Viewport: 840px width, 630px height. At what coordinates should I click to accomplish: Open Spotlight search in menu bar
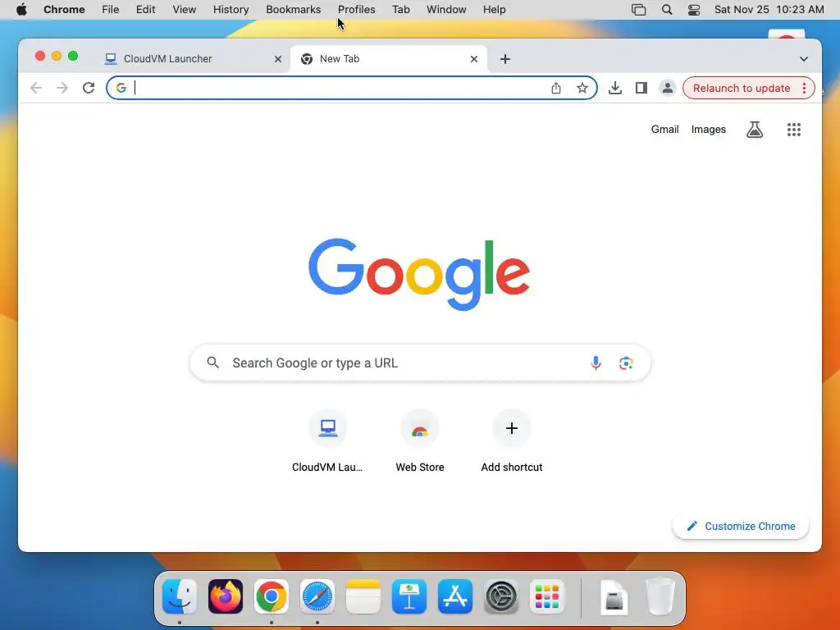click(x=667, y=10)
